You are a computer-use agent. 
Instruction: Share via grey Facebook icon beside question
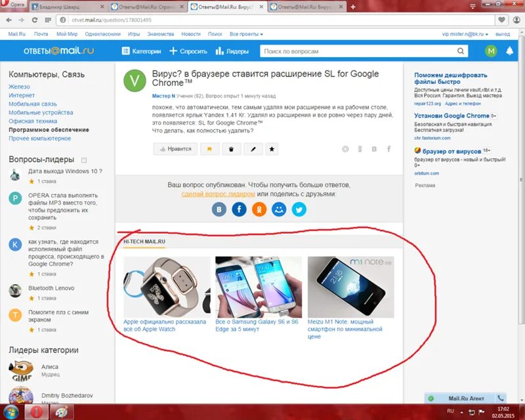pyautogui.click(x=388, y=149)
